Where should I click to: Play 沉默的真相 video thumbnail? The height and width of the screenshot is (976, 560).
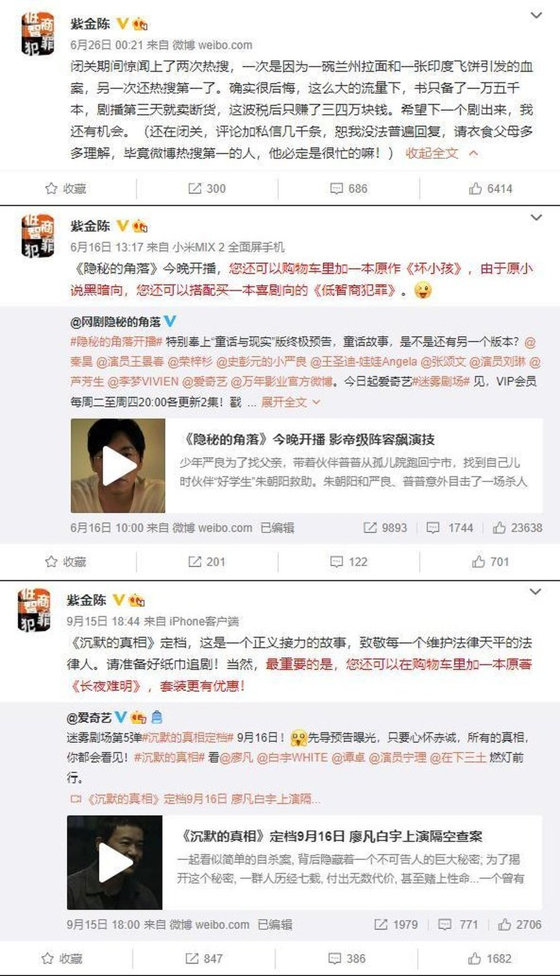[x=115, y=862]
